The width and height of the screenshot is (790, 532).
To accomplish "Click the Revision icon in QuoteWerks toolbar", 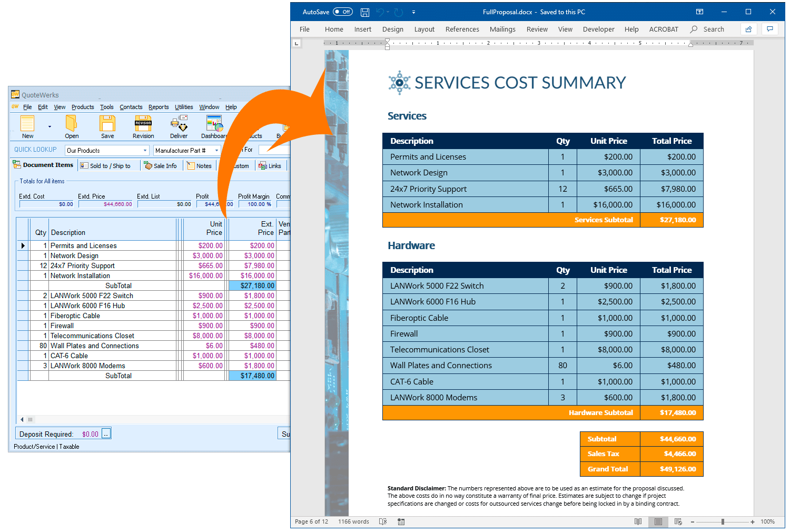I will (143, 123).
